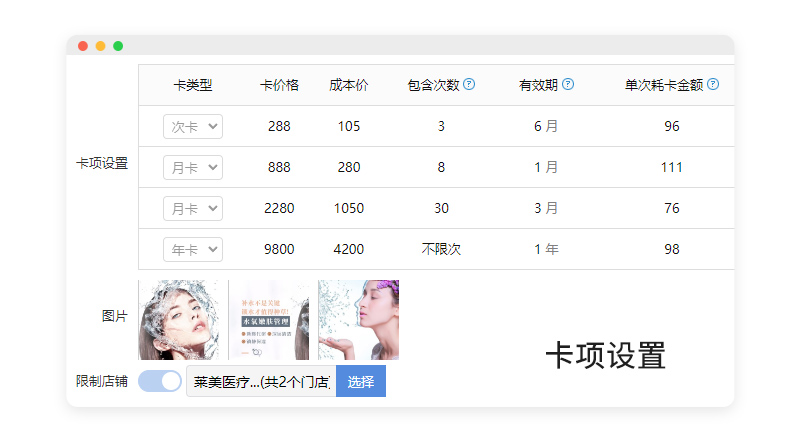Open the 月卡 dropdown in the 2280 row
Viewport: 800px width, 447px height.
tap(193, 208)
